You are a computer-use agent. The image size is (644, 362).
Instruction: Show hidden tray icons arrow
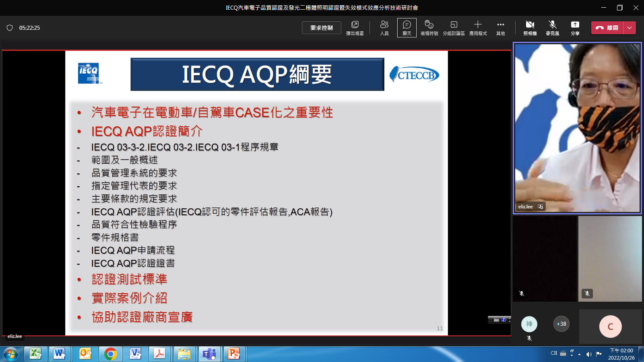click(x=580, y=354)
